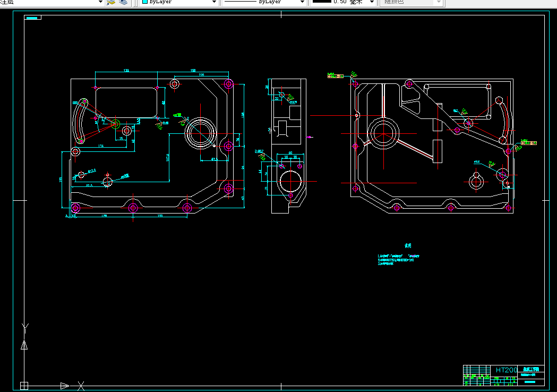Click the cyan ByLayer color swatch

(x=144, y=2)
